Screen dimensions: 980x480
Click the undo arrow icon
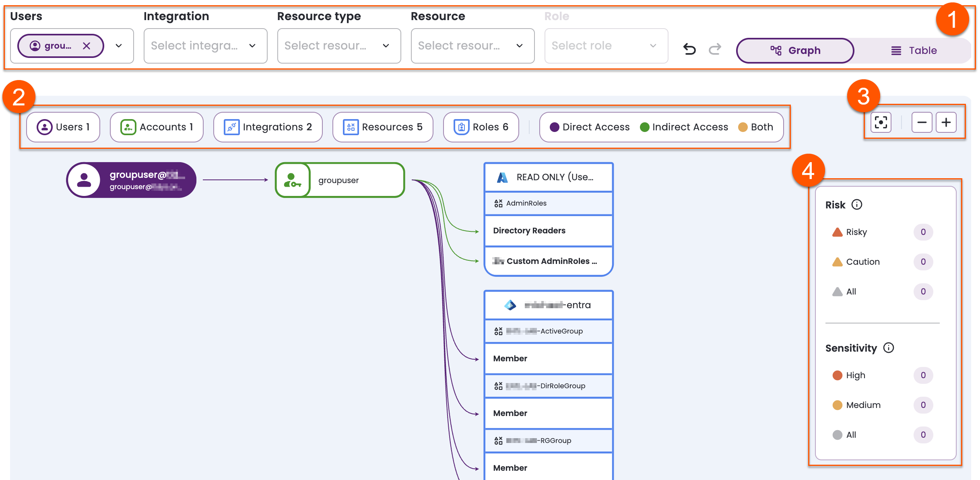click(x=689, y=49)
